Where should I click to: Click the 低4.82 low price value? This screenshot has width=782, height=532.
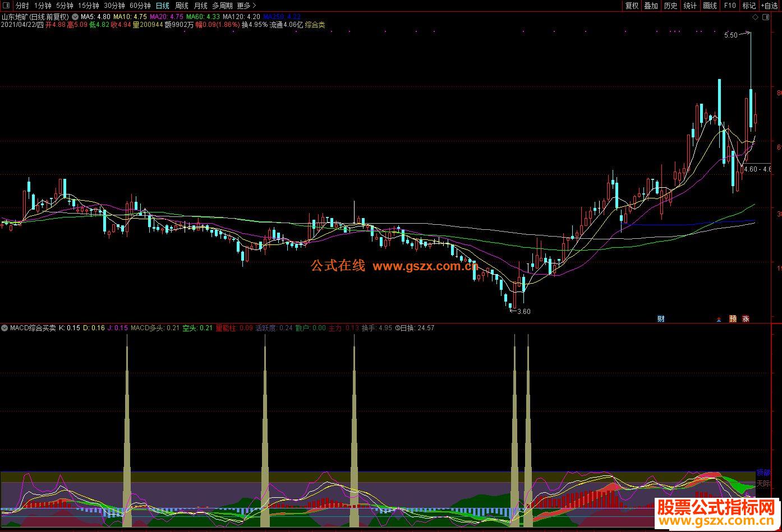[x=99, y=25]
